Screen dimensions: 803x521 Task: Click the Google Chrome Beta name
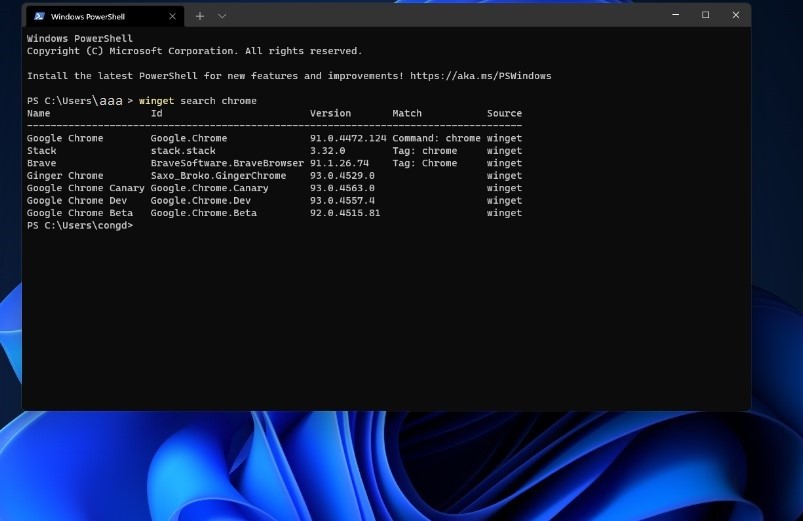[x=79, y=213]
